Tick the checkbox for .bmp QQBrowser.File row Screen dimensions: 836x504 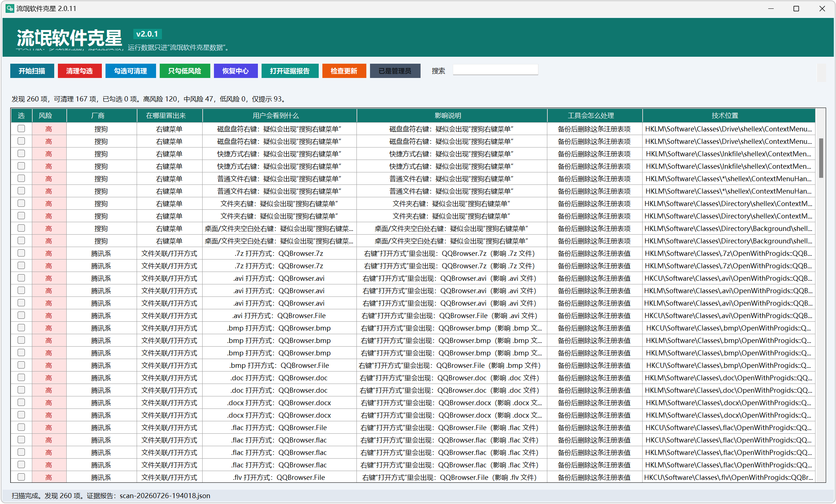(21, 365)
